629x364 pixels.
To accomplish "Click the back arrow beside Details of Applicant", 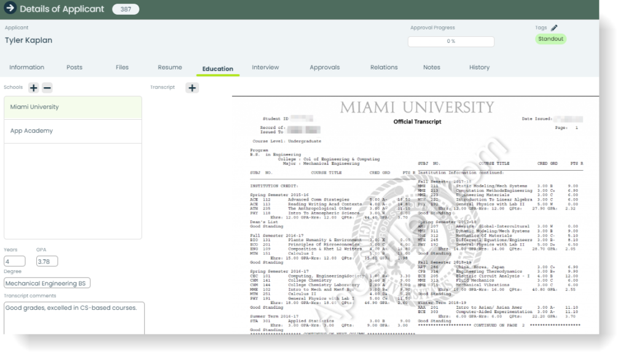I will pyautogui.click(x=10, y=7).
